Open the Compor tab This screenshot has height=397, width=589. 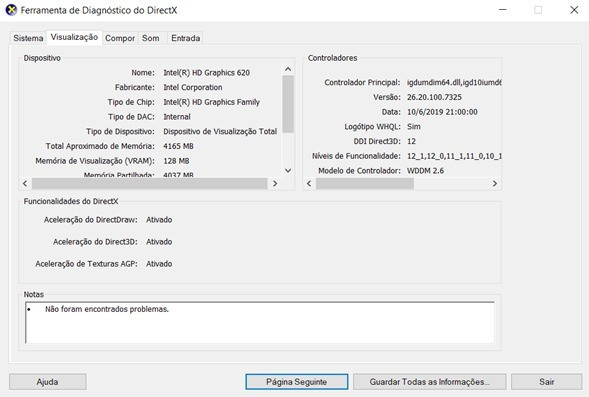click(x=120, y=38)
